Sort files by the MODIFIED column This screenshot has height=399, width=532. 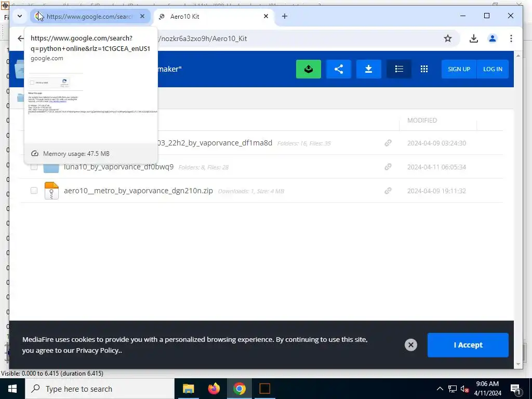[422, 121]
